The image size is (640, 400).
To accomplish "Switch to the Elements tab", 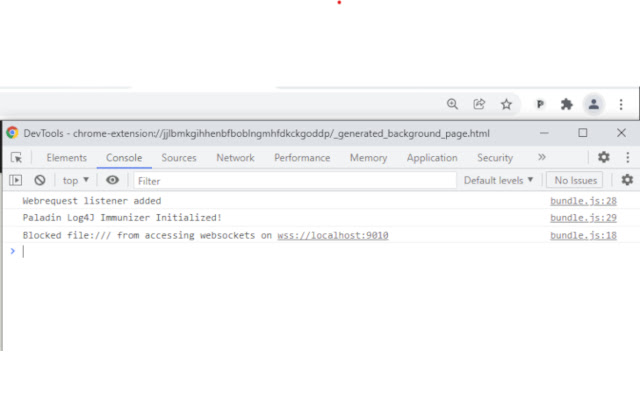I will 67,158.
